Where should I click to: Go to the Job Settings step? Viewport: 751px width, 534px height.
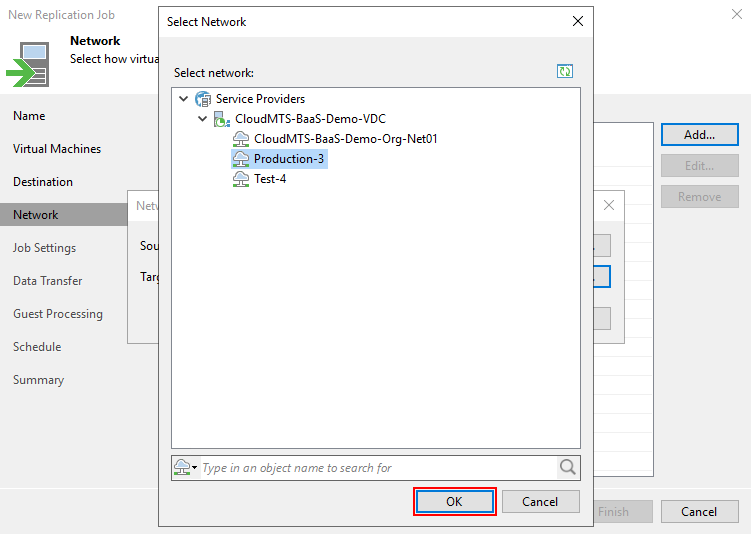coord(44,248)
